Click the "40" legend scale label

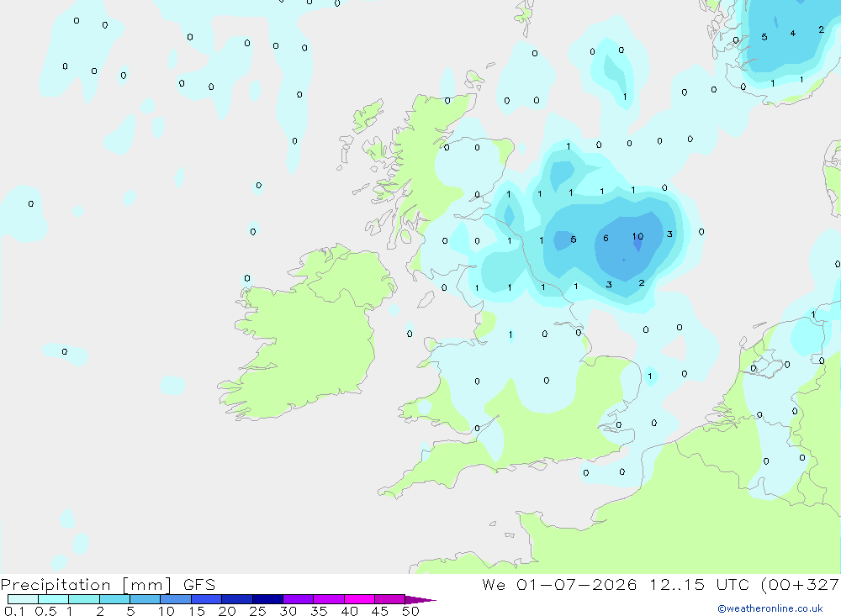(349, 611)
